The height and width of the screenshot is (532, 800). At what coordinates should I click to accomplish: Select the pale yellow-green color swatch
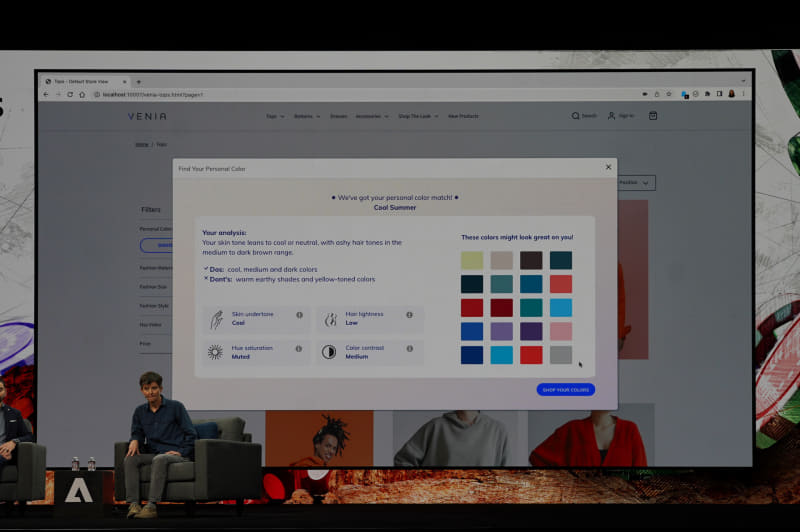point(472,260)
